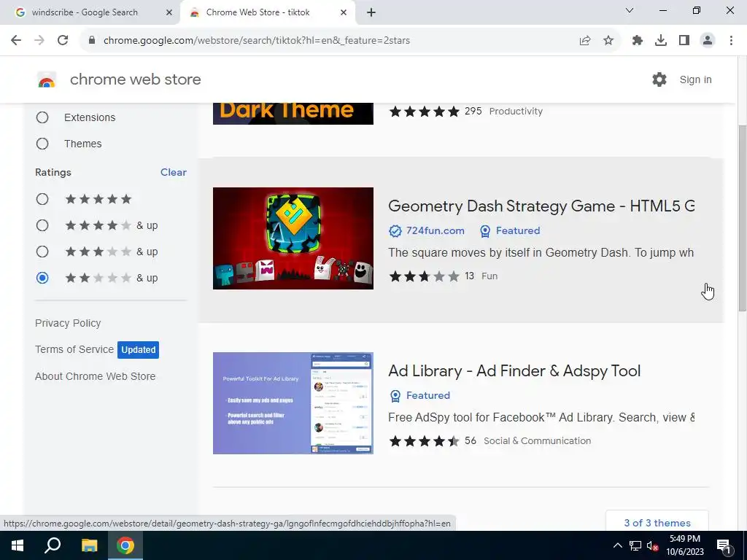
Task: Open the Extensions puzzle icon
Action: 638,41
